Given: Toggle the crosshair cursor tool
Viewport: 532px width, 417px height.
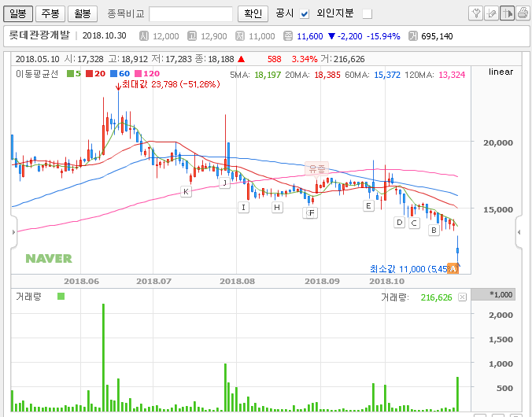Looking at the screenshot, I should click(507, 13).
